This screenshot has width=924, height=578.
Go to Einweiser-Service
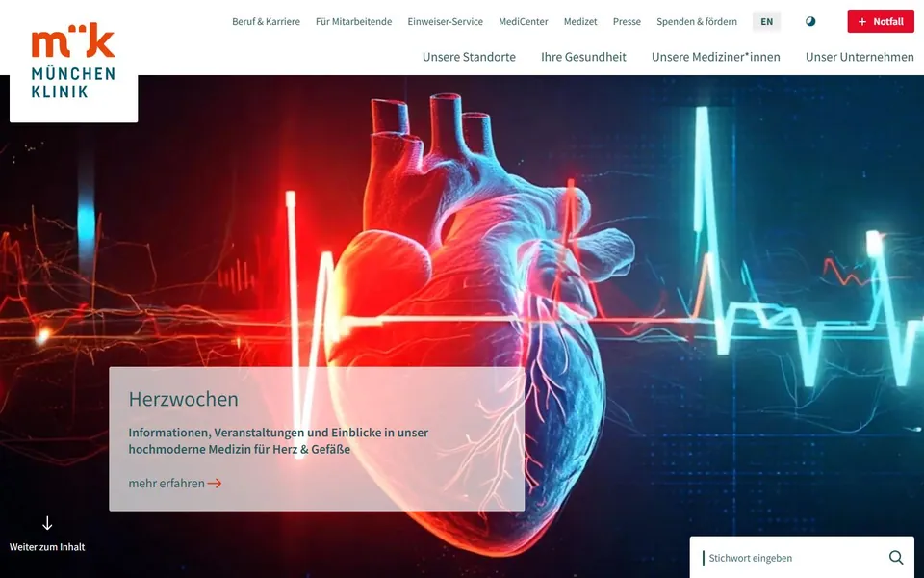(x=445, y=22)
